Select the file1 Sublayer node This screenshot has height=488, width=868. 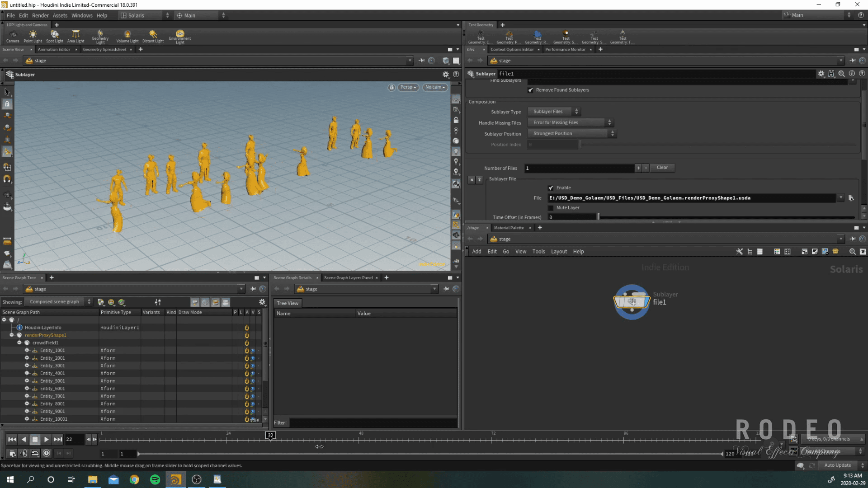click(632, 302)
